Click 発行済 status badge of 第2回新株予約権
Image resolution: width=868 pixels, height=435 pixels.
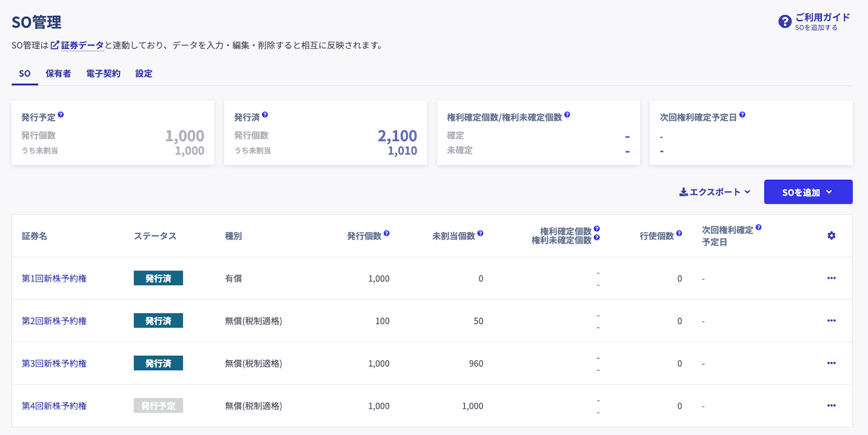pyautogui.click(x=158, y=320)
